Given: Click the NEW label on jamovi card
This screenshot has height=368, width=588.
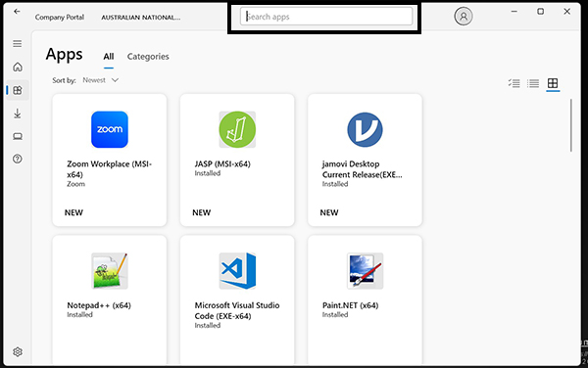Looking at the screenshot, I should (329, 212).
